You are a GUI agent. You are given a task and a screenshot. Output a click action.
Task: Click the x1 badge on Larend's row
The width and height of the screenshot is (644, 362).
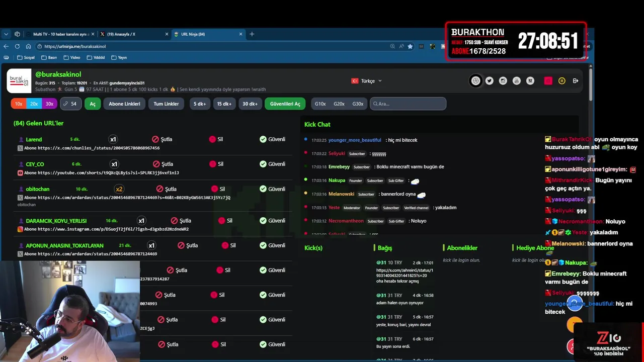pos(113,139)
